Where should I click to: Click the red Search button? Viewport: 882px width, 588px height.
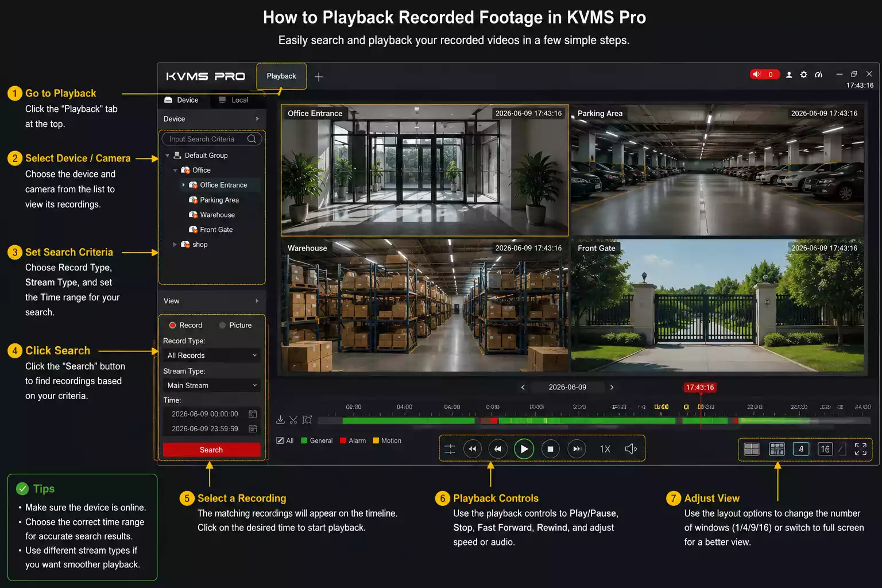[211, 450]
